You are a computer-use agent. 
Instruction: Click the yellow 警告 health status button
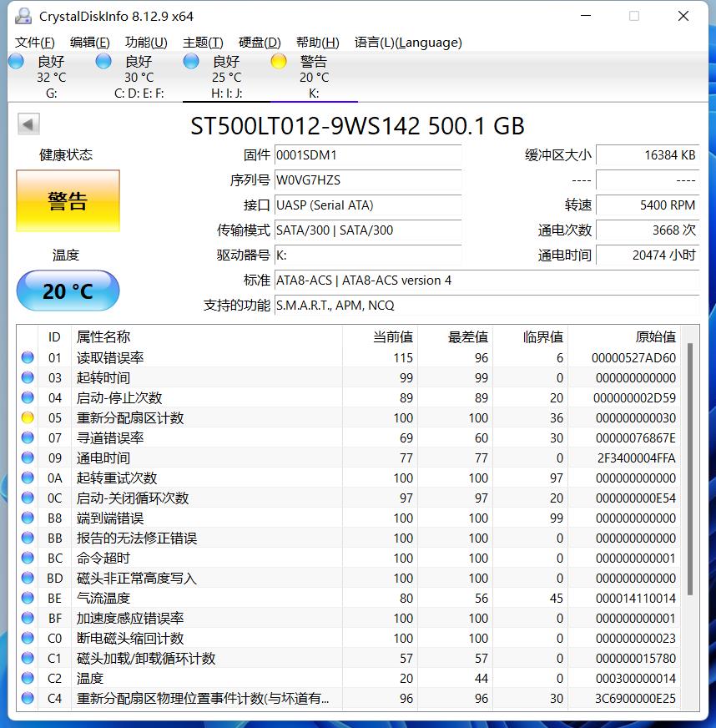pyautogui.click(x=68, y=200)
